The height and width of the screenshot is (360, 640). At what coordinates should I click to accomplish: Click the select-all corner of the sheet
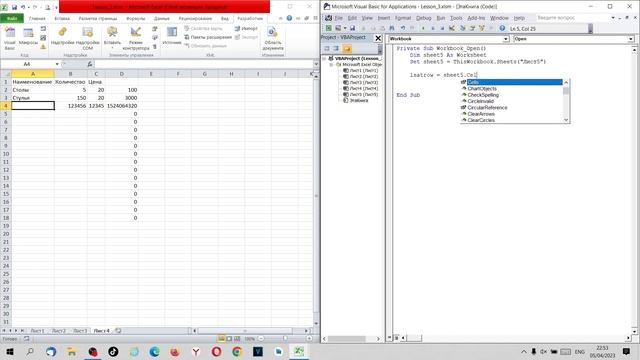(6, 74)
